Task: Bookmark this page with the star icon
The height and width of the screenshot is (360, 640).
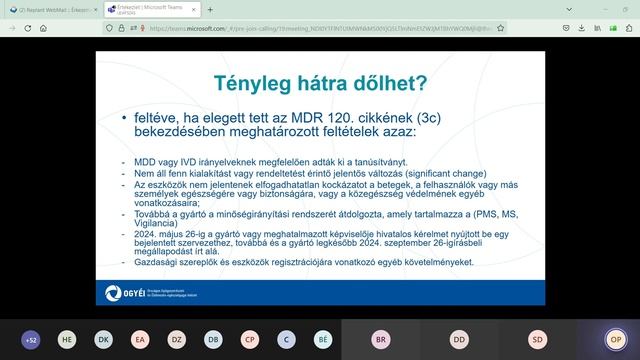Action: coord(500,28)
